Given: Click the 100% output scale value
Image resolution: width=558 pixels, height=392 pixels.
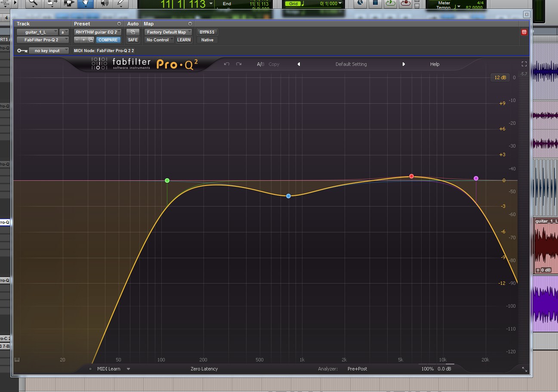Looking at the screenshot, I should (428, 369).
